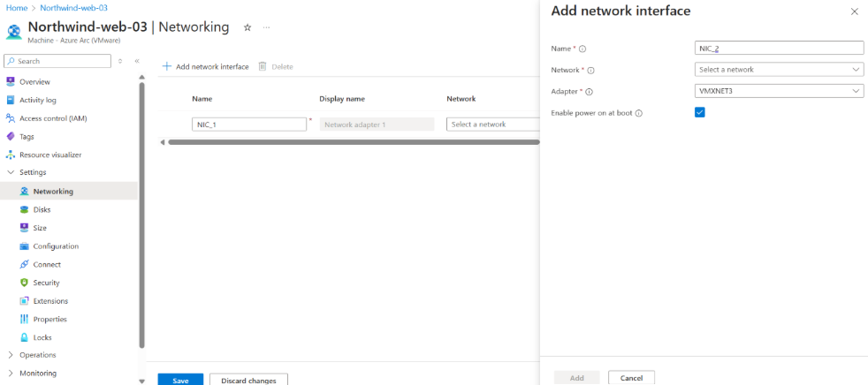The width and height of the screenshot is (868, 385).
Task: Open the NIC_1 row network dropdown
Action: [x=492, y=125]
